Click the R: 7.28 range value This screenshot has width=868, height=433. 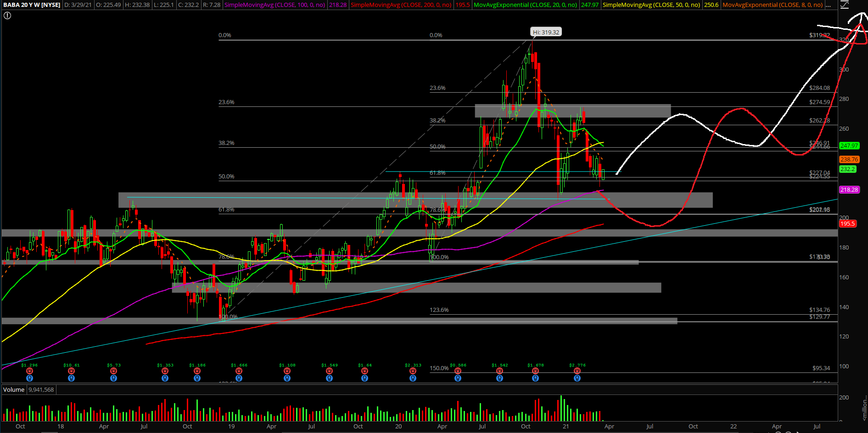click(212, 5)
